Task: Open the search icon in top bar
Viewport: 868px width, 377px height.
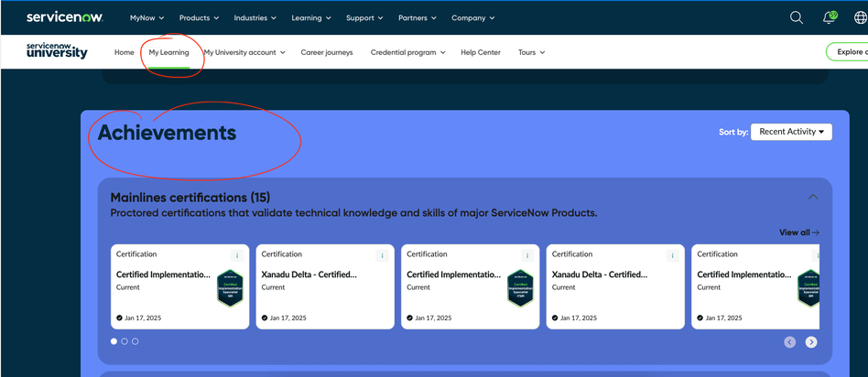Action: pos(796,17)
